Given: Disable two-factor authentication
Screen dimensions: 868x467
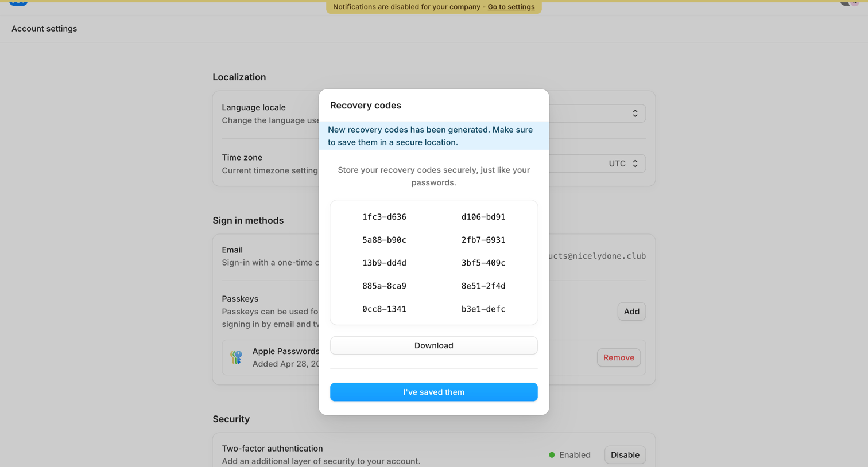Looking at the screenshot, I should pyautogui.click(x=625, y=455).
